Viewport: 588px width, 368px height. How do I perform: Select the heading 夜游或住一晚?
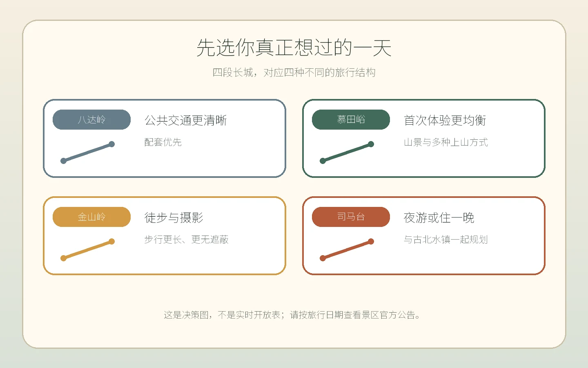(439, 218)
